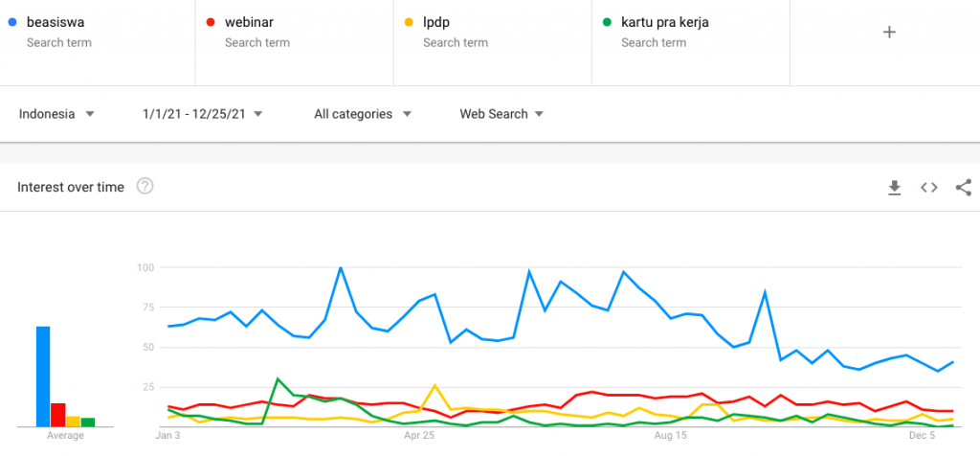Expand the All categories dropdown
Image resolution: width=980 pixels, height=456 pixels.
(363, 114)
